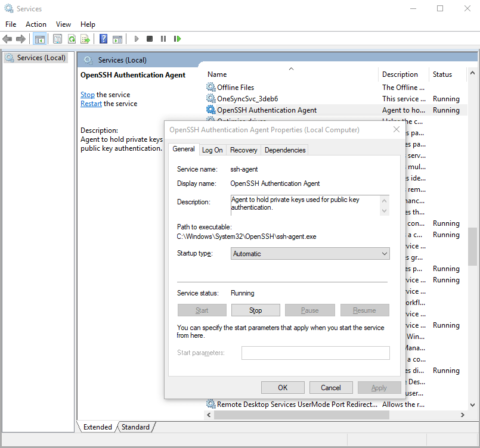The image size is (480, 448).
Task: Click the Restart Service toolbar icon
Action: [177, 39]
